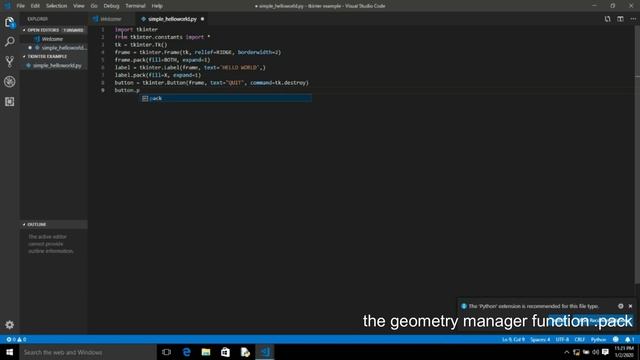
Task: Click the editor vertical scrollbar
Action: coord(637,155)
